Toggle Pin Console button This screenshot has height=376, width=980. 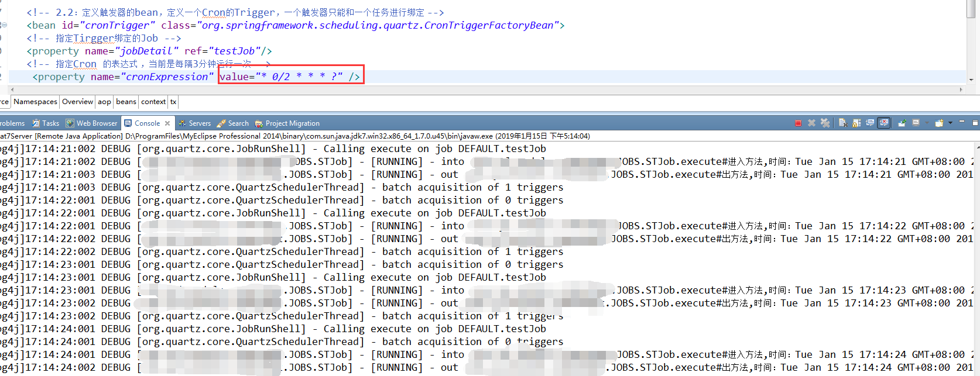pyautogui.click(x=902, y=123)
